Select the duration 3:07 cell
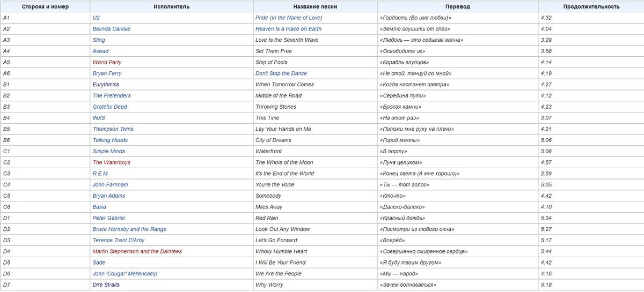This screenshot has height=292, width=644. (591, 118)
